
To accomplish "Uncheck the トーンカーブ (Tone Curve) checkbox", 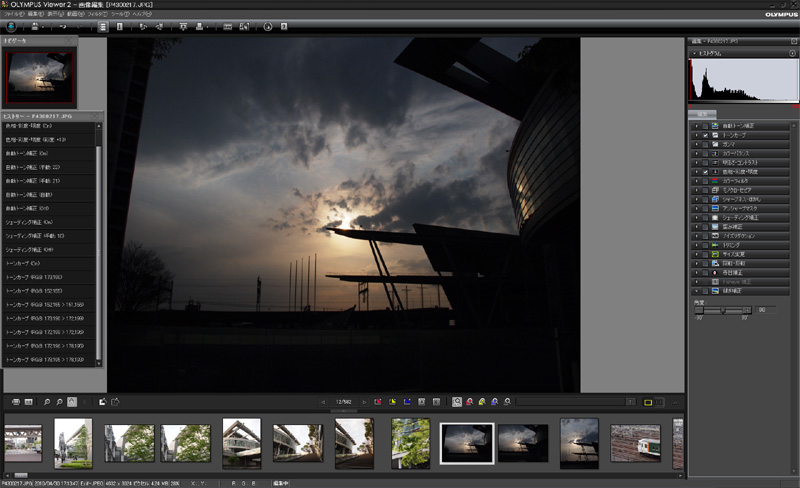I will pyautogui.click(x=705, y=134).
